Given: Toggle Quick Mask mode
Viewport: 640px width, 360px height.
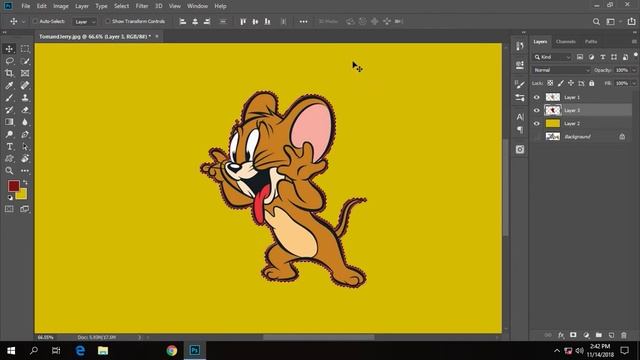Looking at the screenshot, I should coord(9,209).
